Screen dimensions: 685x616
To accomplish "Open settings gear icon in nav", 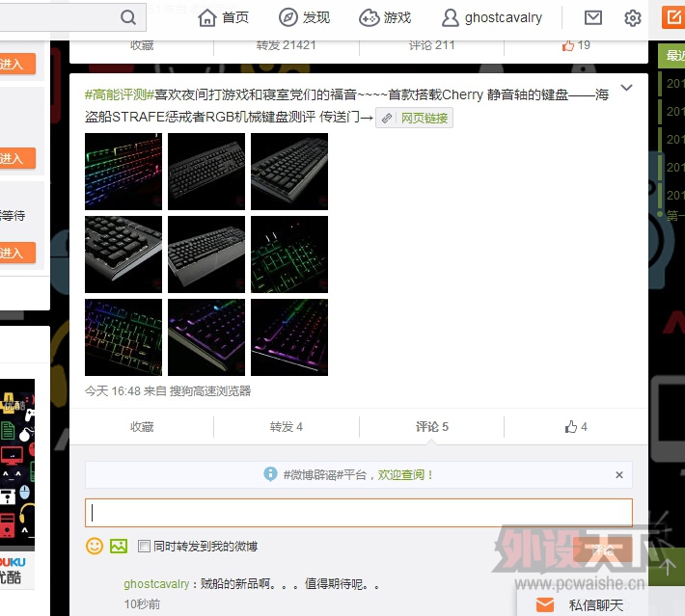I will click(x=632, y=18).
